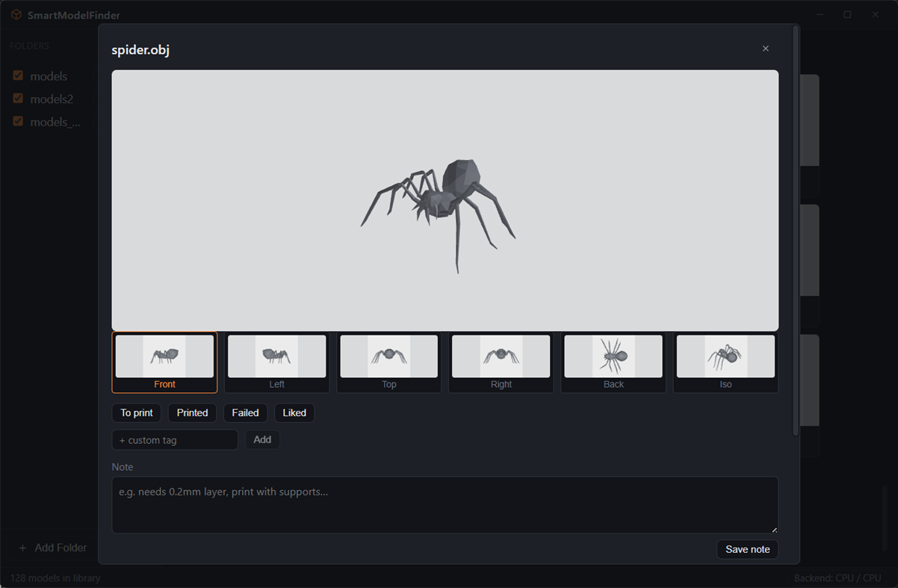
Task: Close the spider.obj preview dialog
Action: tap(765, 49)
